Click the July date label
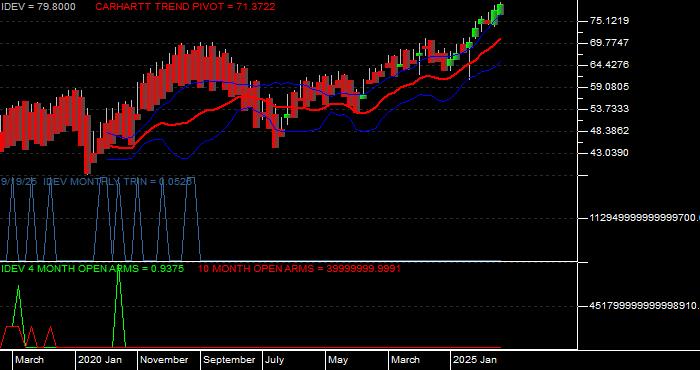 point(275,360)
